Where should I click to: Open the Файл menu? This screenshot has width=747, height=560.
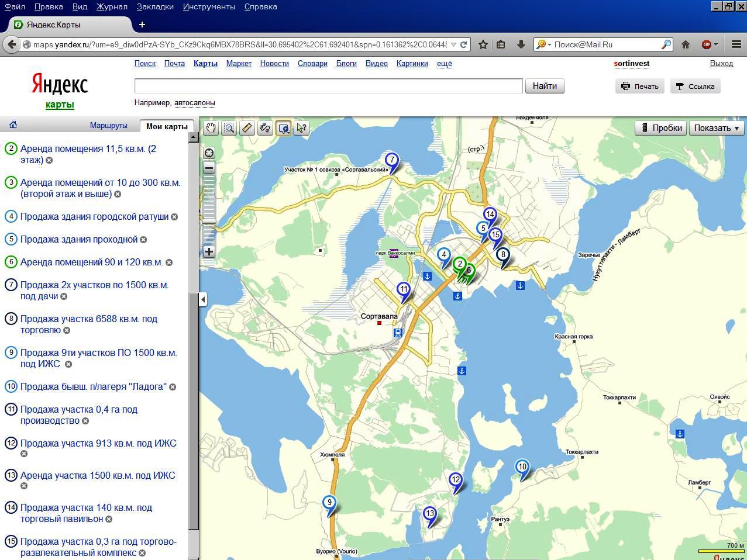(15, 6)
